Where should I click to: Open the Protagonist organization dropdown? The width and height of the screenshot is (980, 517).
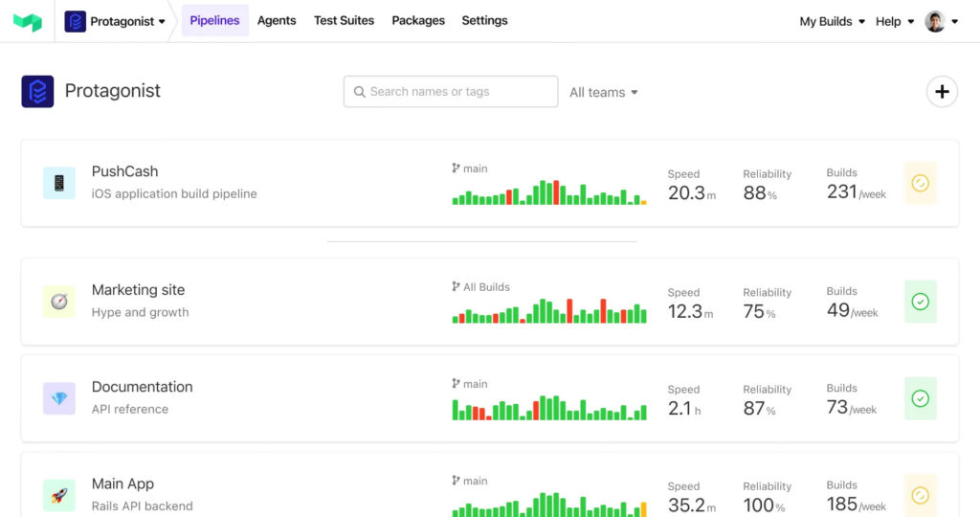[115, 21]
